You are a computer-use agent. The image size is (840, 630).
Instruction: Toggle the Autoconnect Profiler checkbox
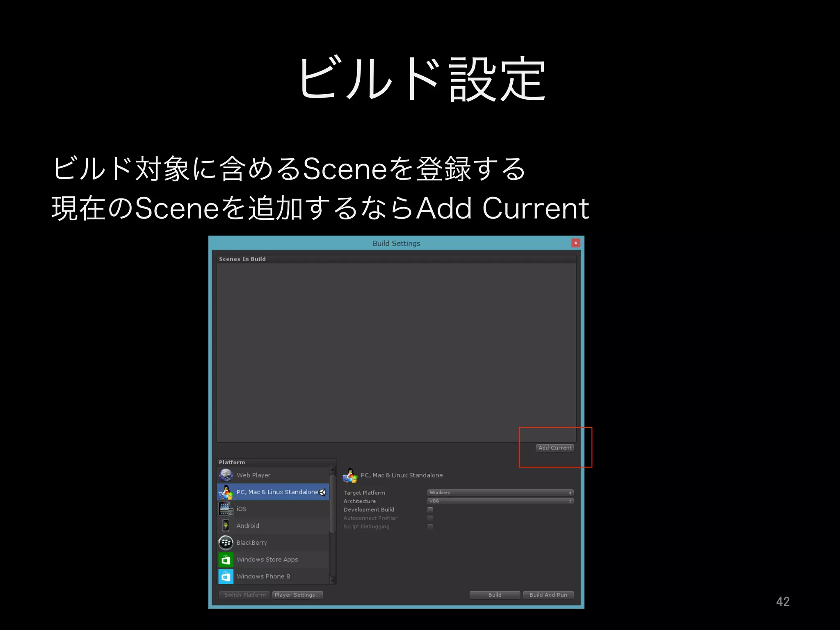pyautogui.click(x=430, y=518)
